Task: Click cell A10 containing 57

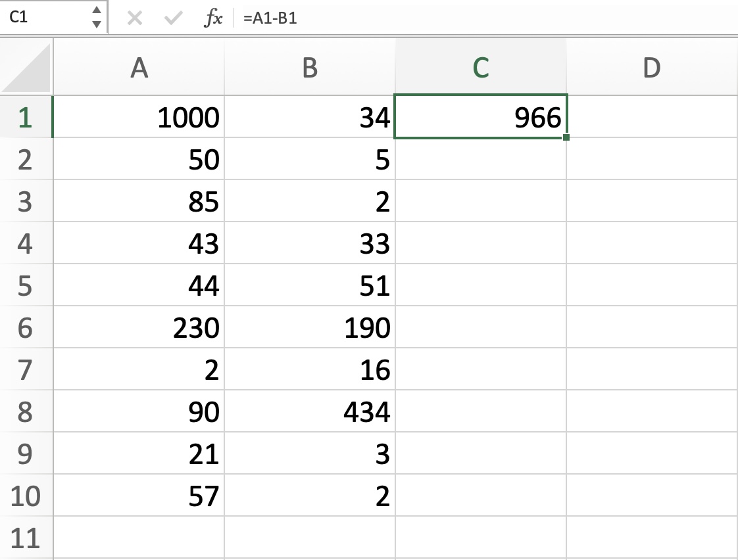Action: pyautogui.click(x=139, y=495)
